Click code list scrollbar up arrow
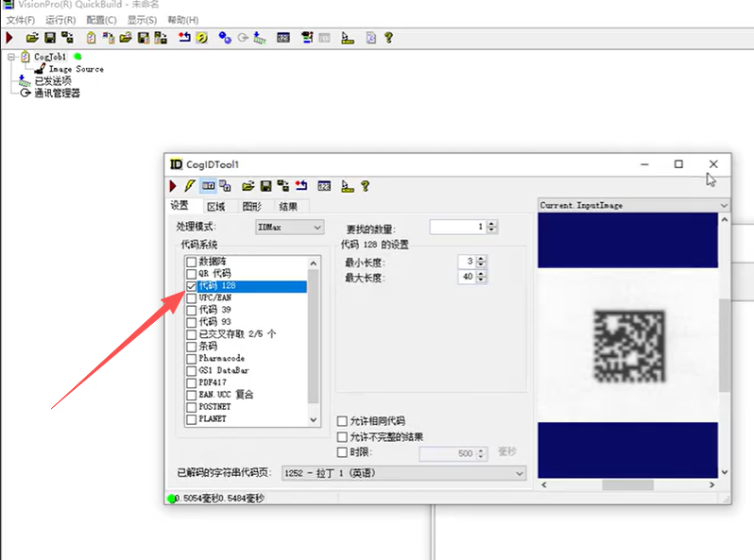 tap(314, 263)
